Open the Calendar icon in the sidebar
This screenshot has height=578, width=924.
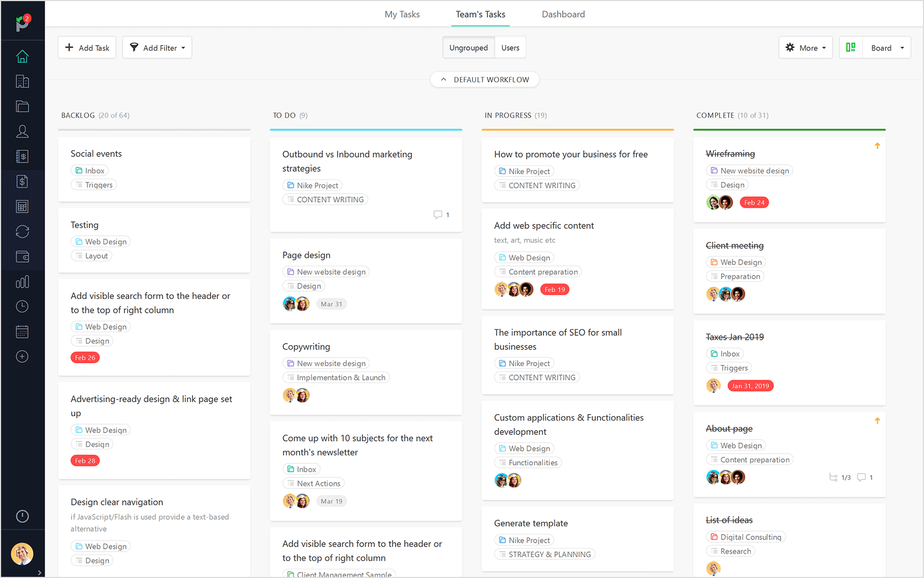[22, 331]
